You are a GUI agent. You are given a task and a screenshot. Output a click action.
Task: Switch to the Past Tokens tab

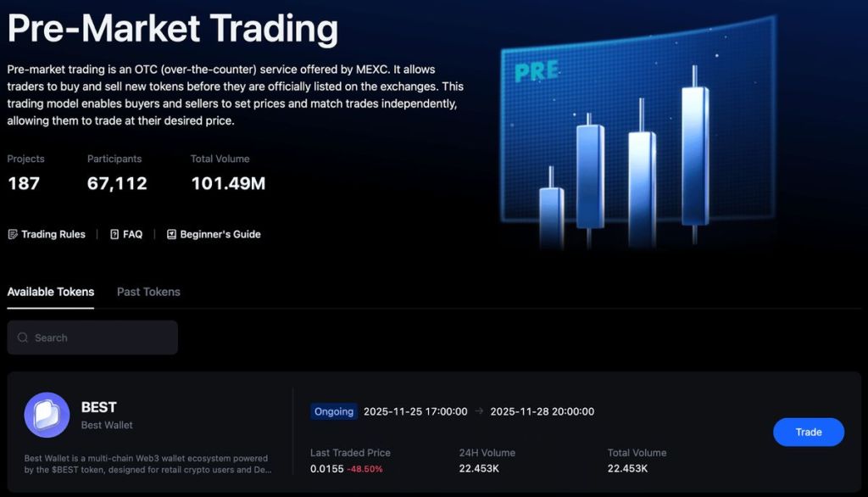pyautogui.click(x=148, y=292)
